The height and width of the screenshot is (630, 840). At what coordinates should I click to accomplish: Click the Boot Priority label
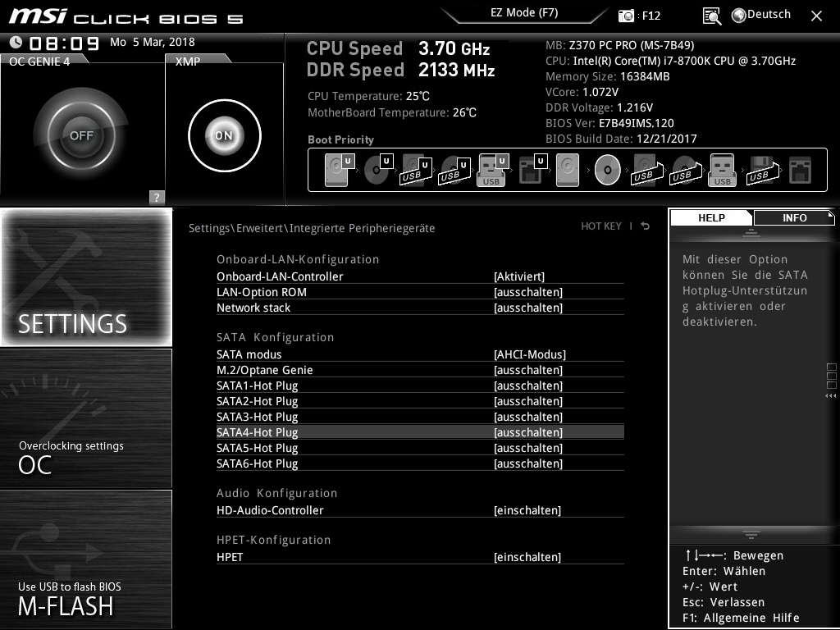(340, 139)
